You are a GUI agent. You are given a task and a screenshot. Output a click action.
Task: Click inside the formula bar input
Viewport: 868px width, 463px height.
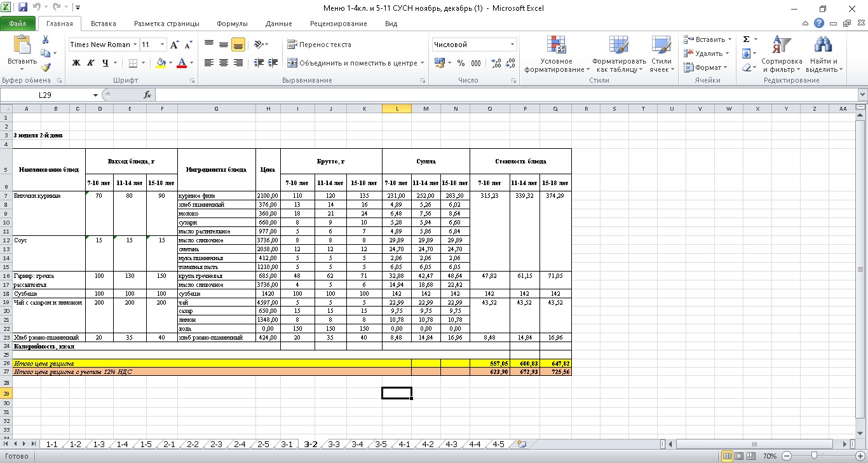tap(502, 95)
